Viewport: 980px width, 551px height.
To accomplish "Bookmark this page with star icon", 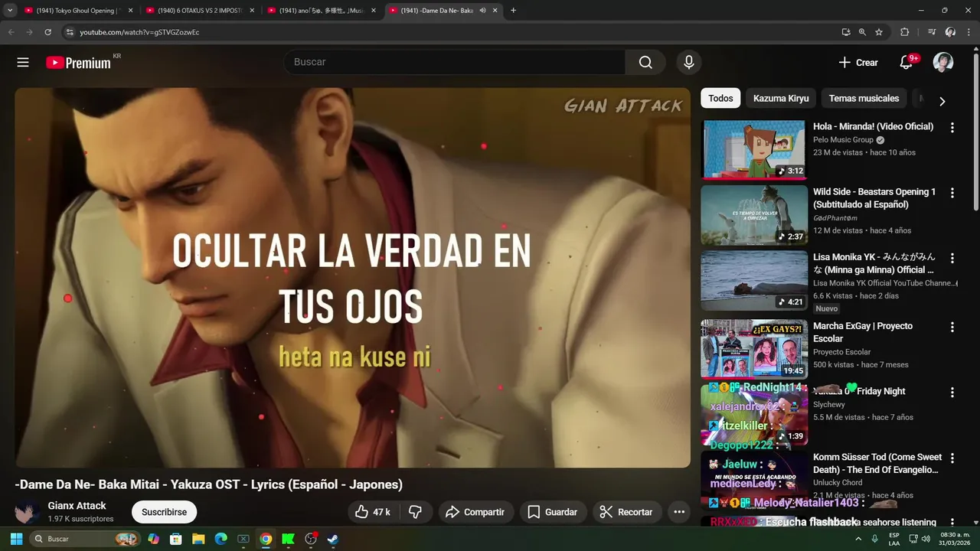I will pos(879,32).
